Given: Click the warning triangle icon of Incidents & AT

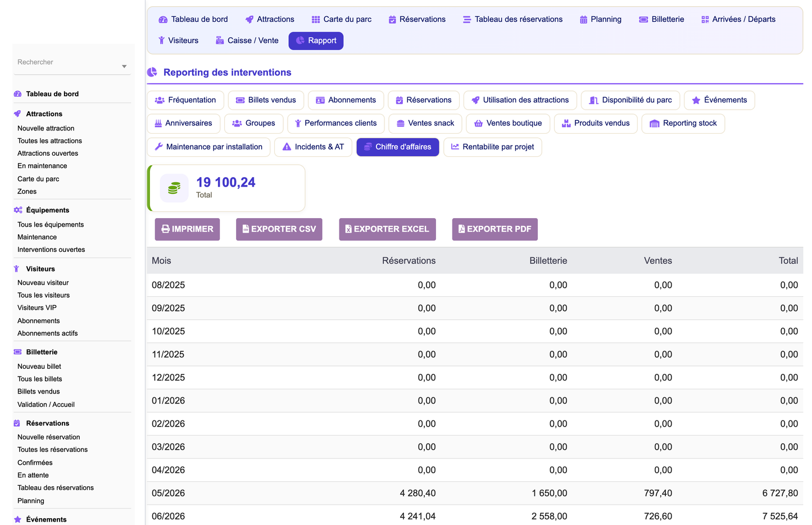Looking at the screenshot, I should click(x=287, y=147).
